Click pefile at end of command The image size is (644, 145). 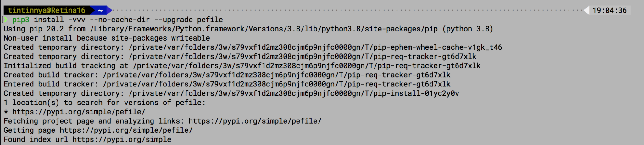coord(210,20)
